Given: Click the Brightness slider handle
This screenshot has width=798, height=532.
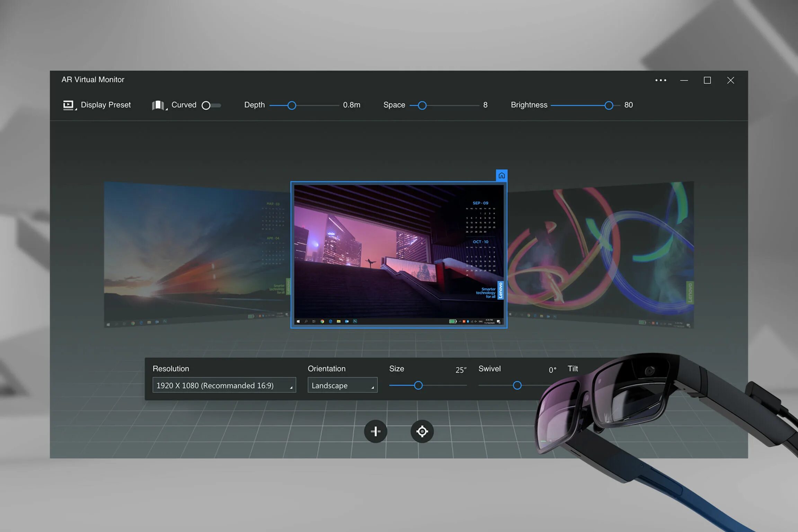Looking at the screenshot, I should coord(609,105).
